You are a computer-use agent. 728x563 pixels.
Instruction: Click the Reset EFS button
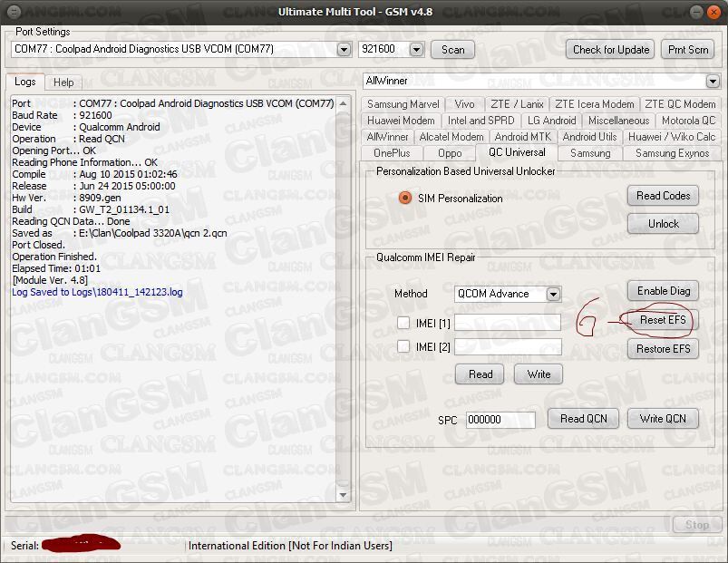(x=663, y=320)
